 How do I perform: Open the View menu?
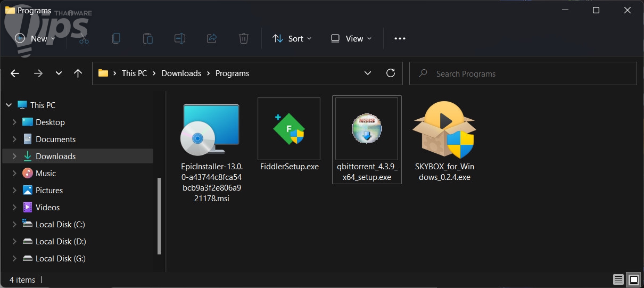351,38
